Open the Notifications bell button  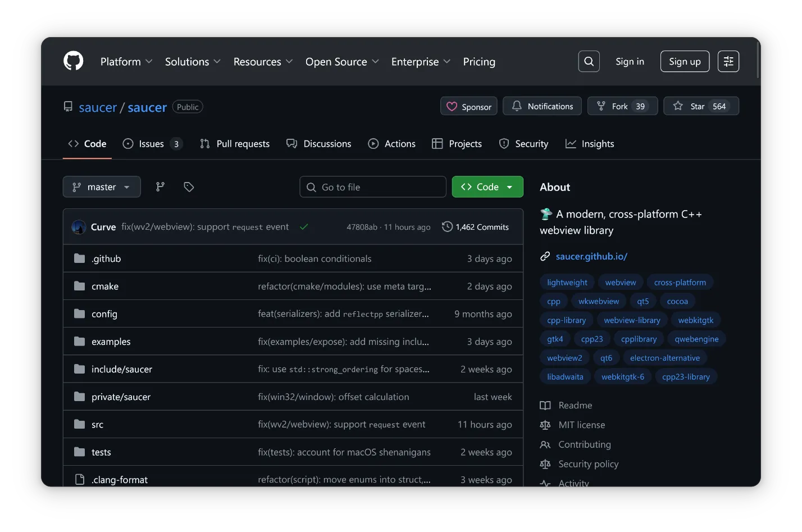point(543,106)
